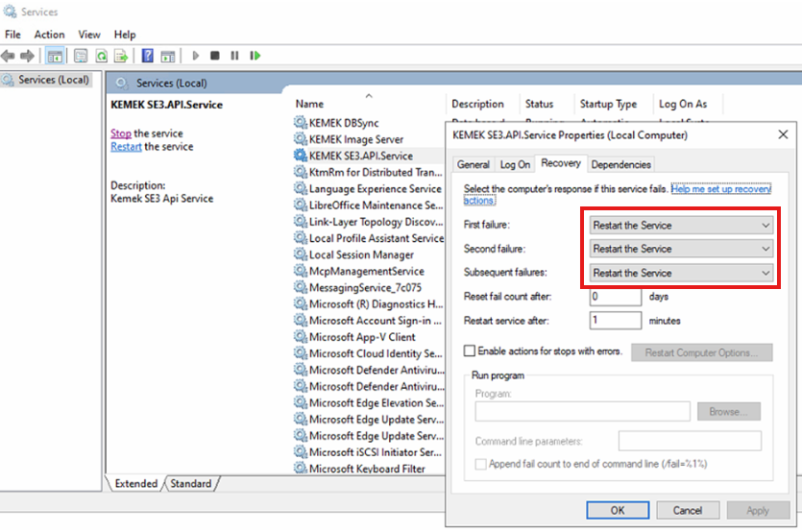Image resolution: width=802 pixels, height=532 pixels.
Task: Click the Apply button
Action: [x=758, y=510]
